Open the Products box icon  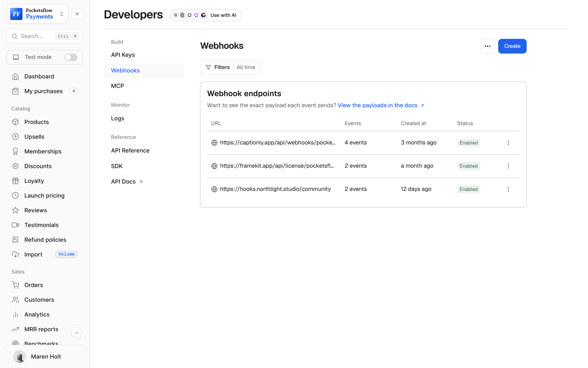coord(16,122)
